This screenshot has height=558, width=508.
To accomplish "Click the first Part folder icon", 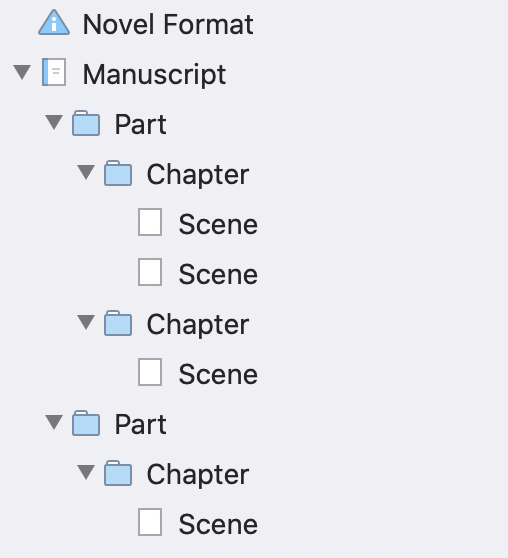I will tap(86, 123).
